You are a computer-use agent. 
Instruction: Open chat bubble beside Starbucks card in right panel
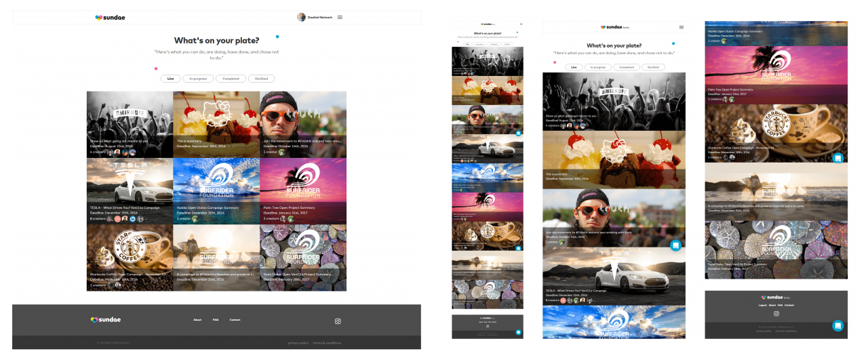click(838, 158)
